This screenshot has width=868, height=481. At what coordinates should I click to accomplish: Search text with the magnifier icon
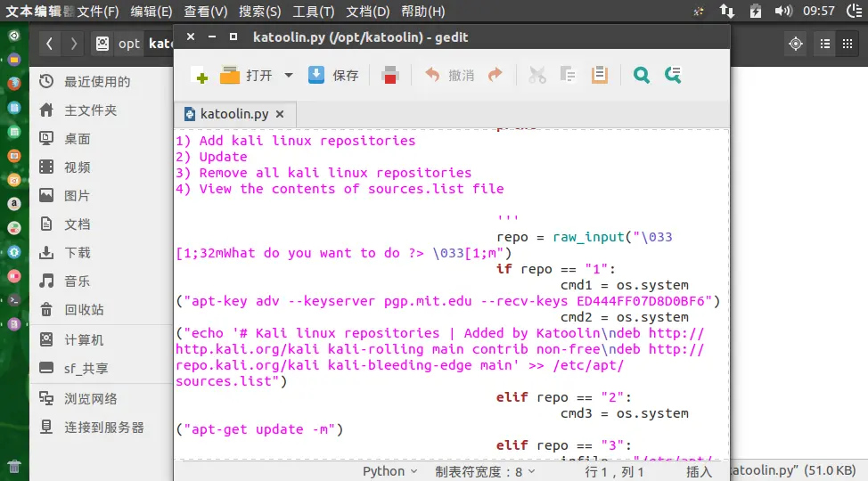coord(641,76)
